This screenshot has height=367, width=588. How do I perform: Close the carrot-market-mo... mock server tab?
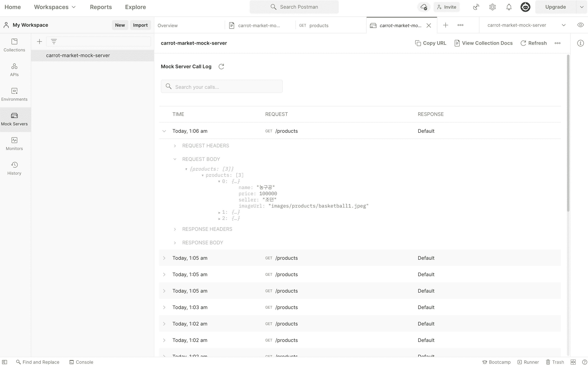point(429,25)
